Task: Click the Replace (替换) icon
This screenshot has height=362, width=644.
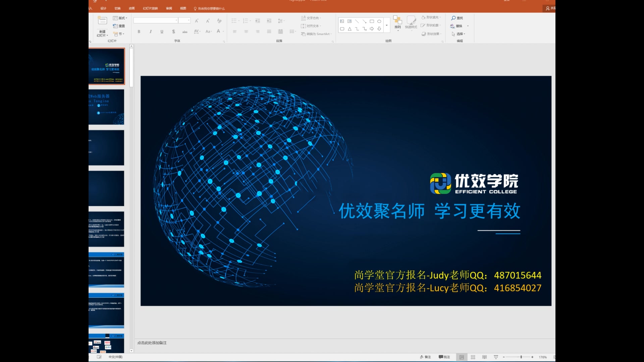Action: (x=452, y=26)
